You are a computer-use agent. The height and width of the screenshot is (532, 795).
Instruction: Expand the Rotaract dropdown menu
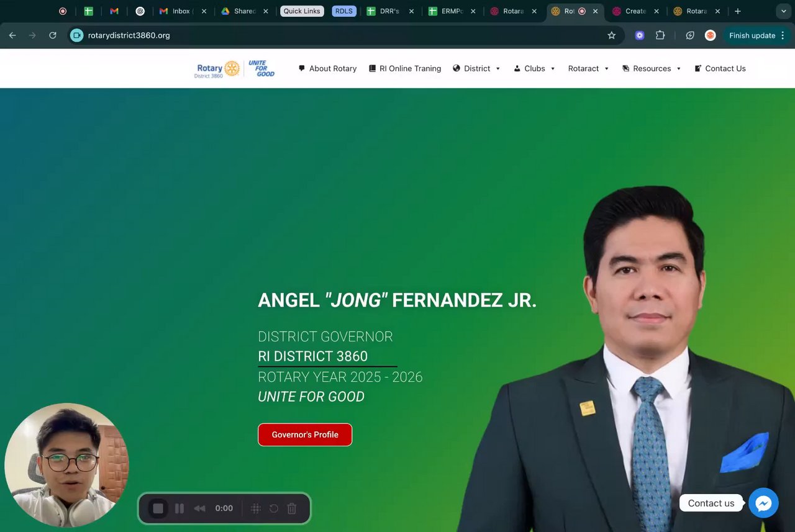pos(589,68)
